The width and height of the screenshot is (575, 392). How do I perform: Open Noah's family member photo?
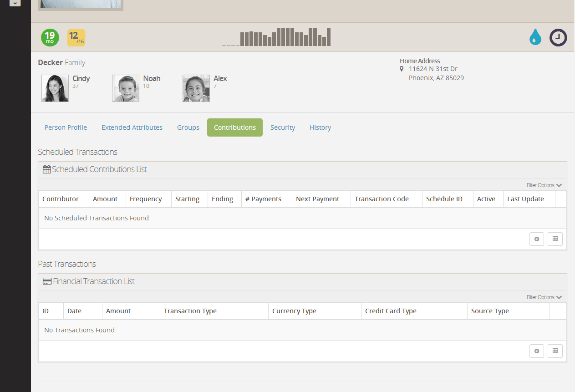[126, 88]
